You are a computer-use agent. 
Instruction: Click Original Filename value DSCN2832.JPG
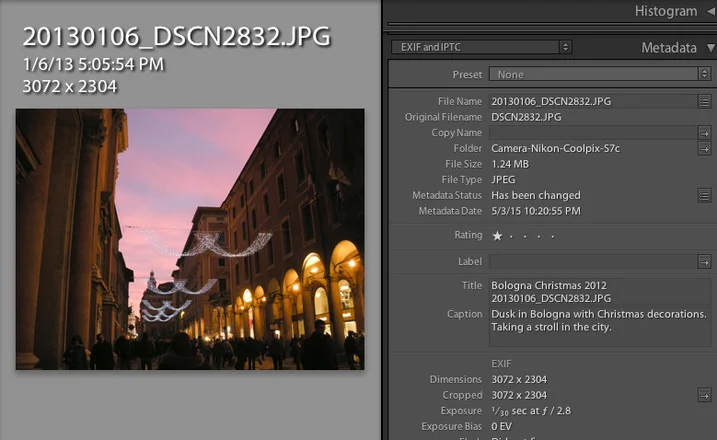point(526,117)
